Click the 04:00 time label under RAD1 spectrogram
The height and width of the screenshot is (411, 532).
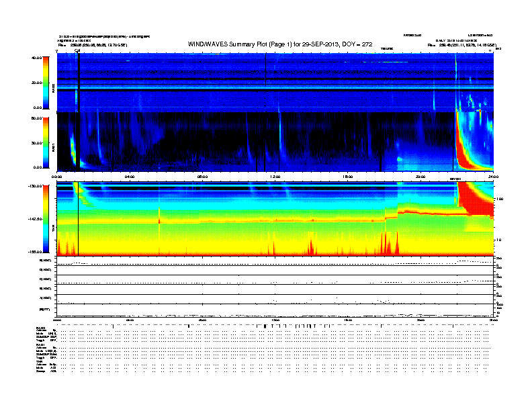coord(130,177)
